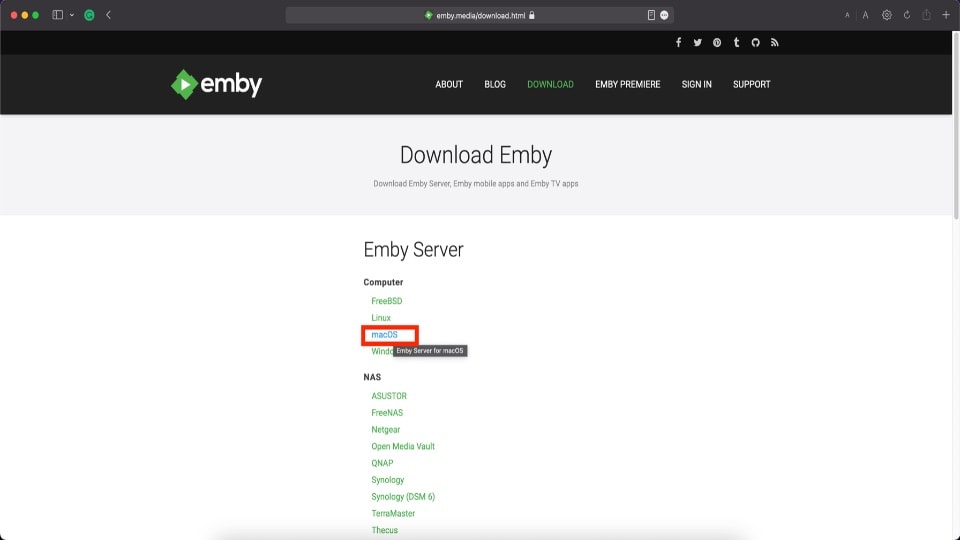Select the FreeBSD download link
Image resolution: width=960 pixels, height=540 pixels.
coord(387,301)
